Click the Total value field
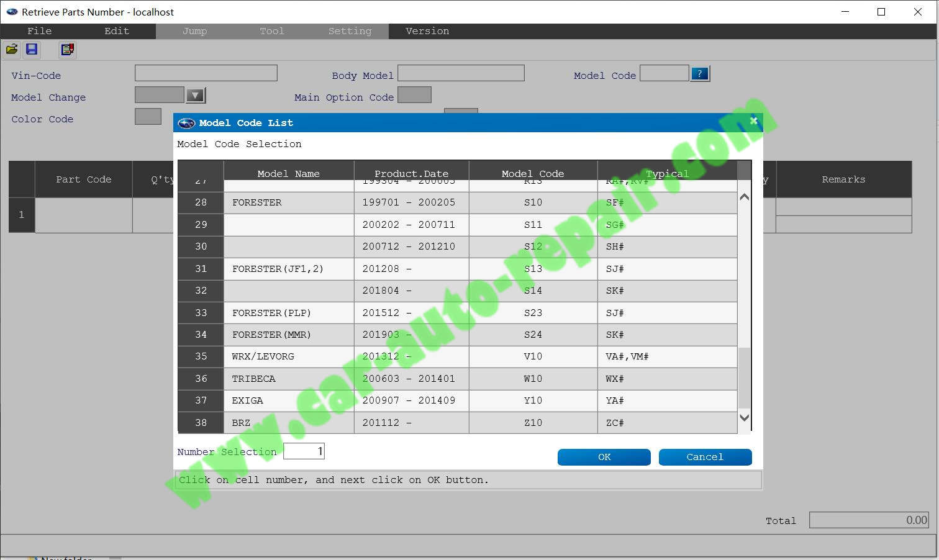 pyautogui.click(x=869, y=520)
